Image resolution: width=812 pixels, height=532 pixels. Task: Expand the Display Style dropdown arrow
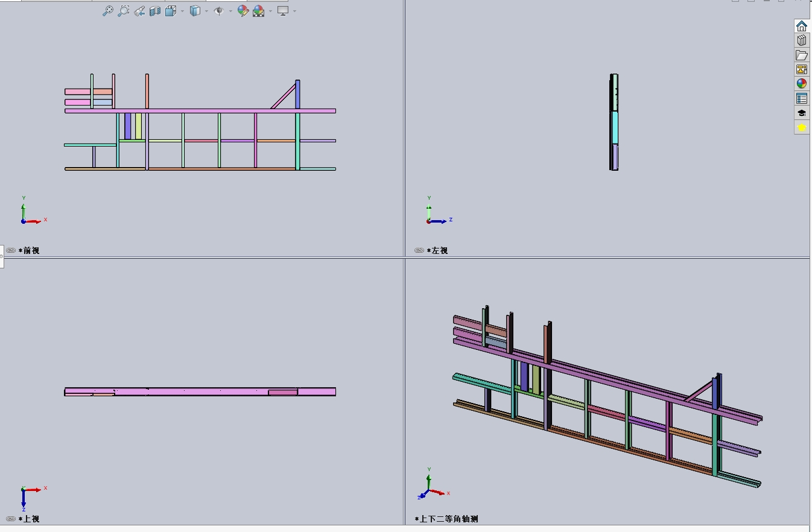click(x=206, y=11)
